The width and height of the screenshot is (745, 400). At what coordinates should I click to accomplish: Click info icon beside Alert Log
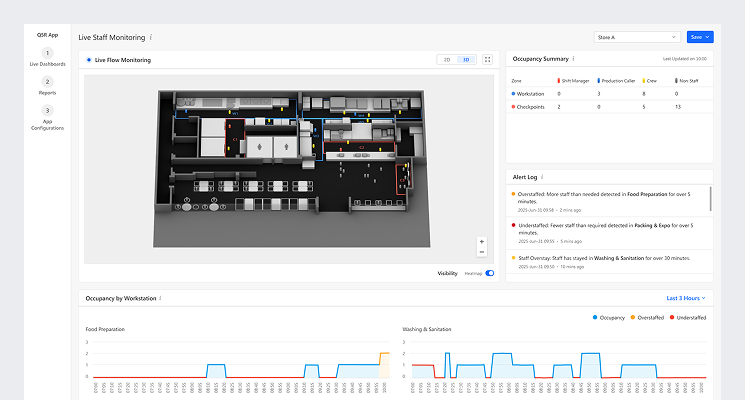pos(542,177)
